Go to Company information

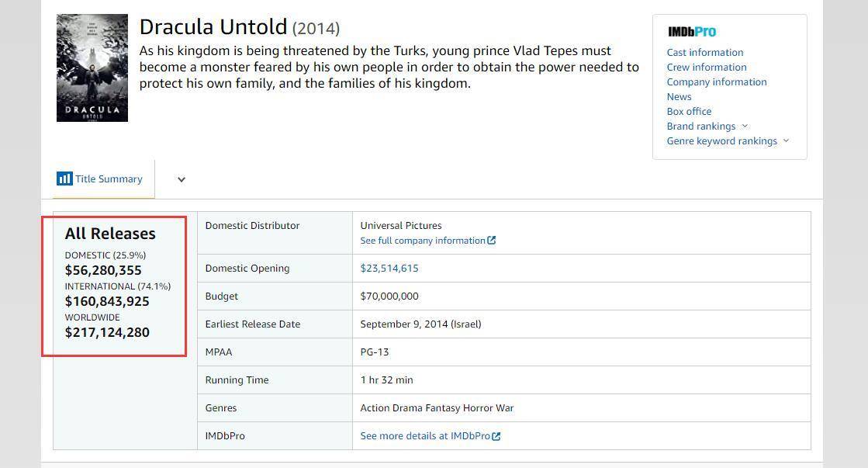[716, 82]
